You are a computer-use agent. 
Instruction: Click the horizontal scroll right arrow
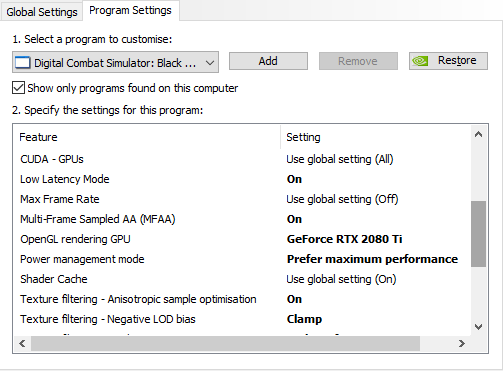point(462,343)
